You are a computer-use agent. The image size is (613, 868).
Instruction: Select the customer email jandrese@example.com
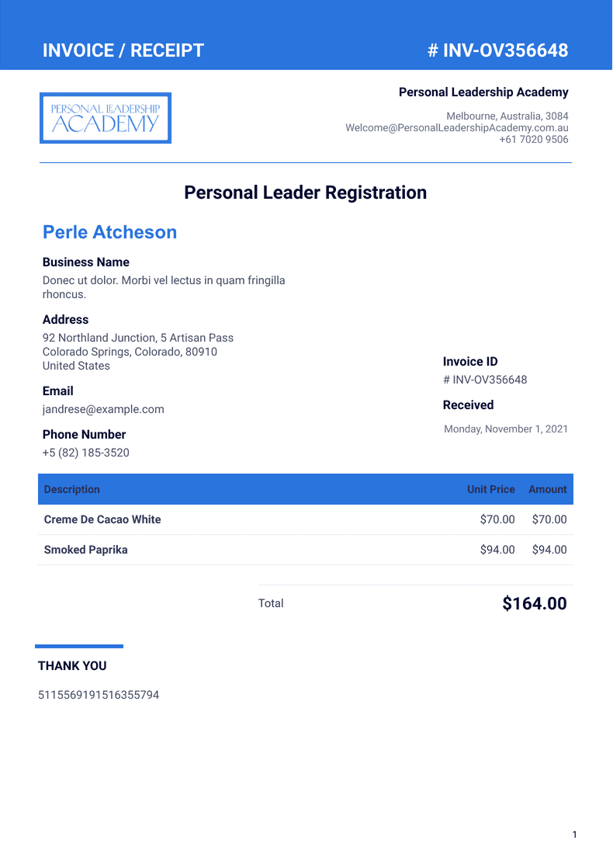point(103,409)
